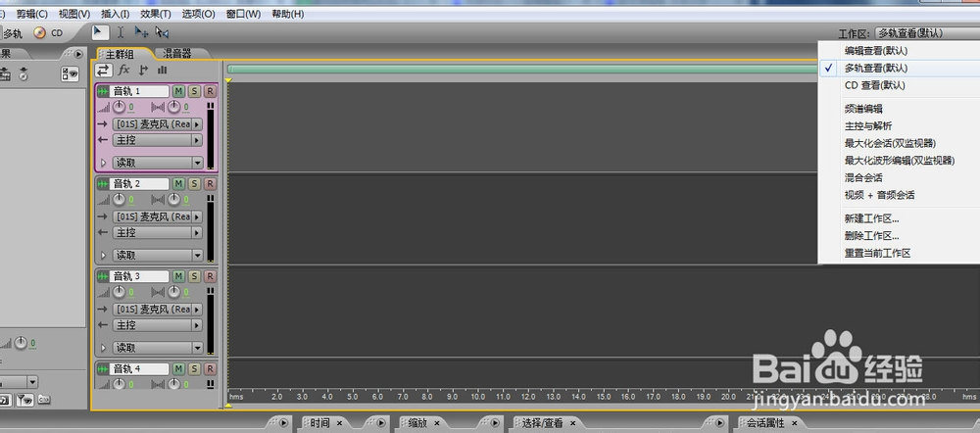
Task: Click the green horizontal zoom bar above timeline
Action: tap(522, 69)
